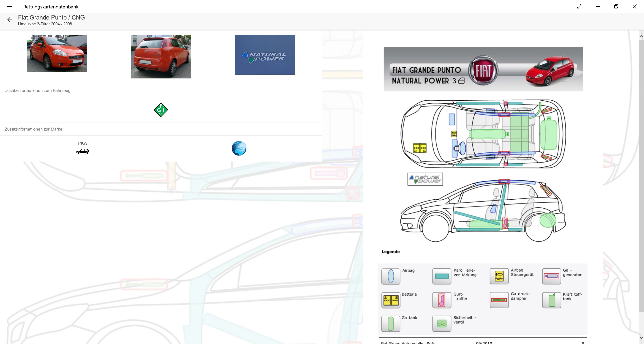
Task: Open the front view Punto photo
Action: click(57, 53)
